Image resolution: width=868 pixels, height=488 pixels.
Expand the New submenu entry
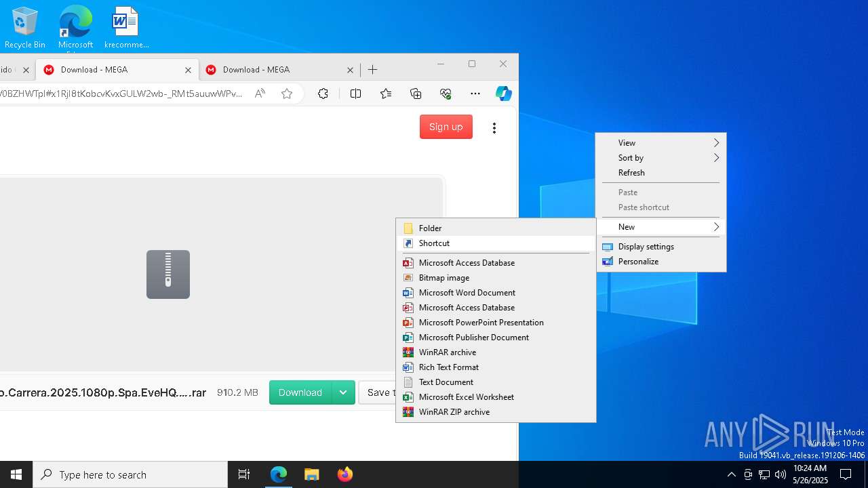[x=660, y=226]
